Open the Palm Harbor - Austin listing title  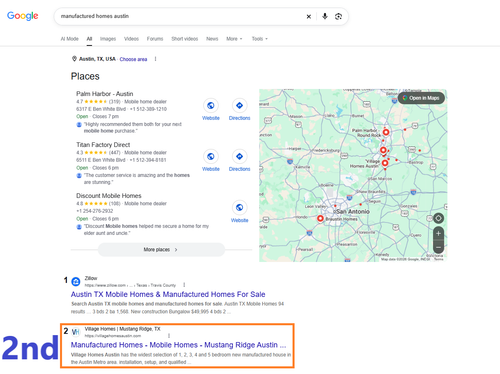[104, 94]
